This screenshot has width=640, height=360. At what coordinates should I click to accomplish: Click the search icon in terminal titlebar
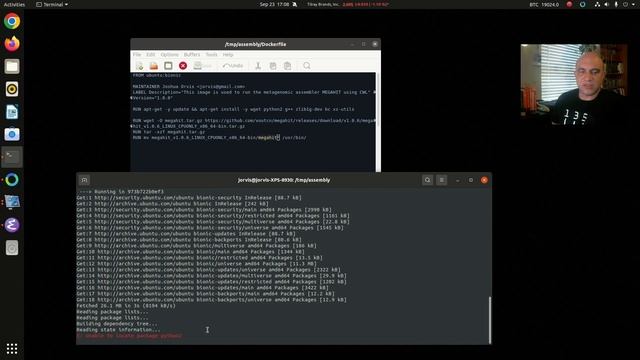pos(427,180)
